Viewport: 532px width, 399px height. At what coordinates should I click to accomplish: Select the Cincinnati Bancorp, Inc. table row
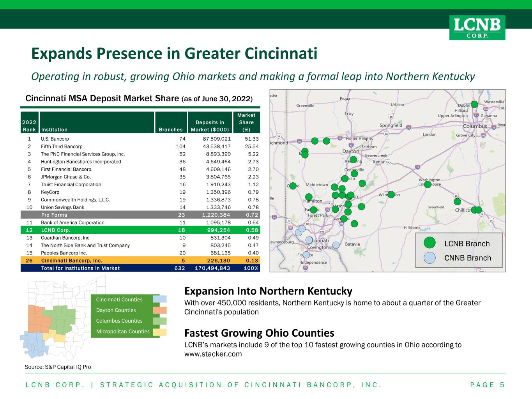point(140,260)
